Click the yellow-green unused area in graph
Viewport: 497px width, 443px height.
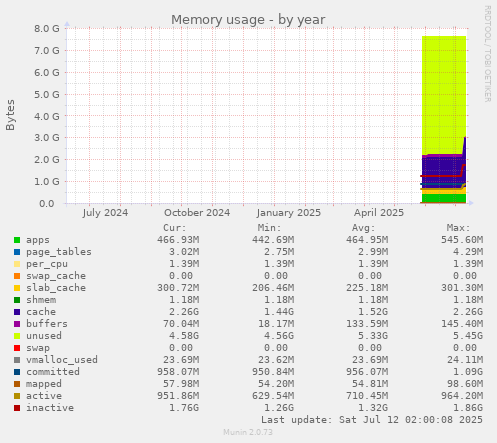coord(444,95)
